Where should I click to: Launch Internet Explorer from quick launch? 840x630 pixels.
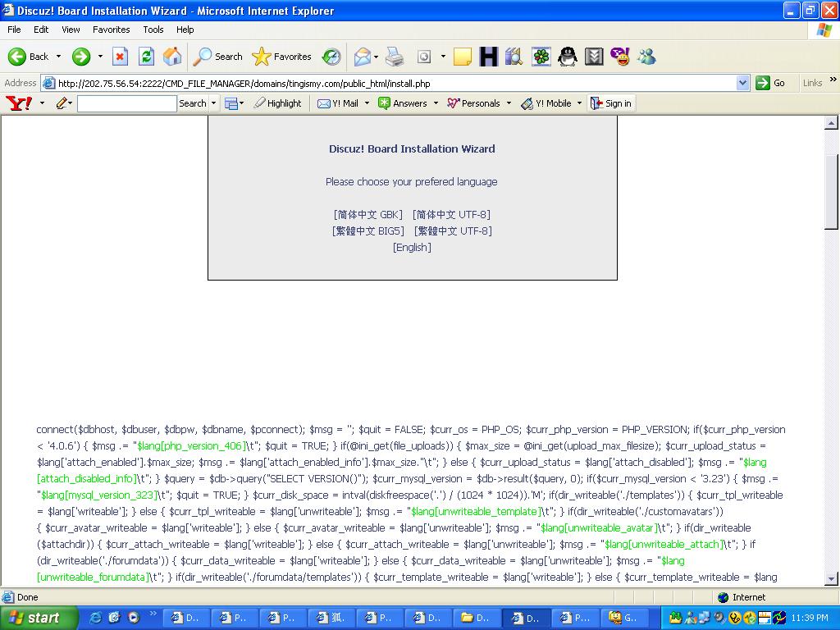95,618
